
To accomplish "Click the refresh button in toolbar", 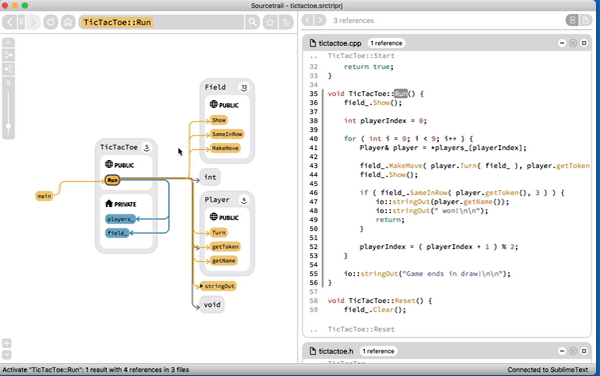I will (x=51, y=22).
